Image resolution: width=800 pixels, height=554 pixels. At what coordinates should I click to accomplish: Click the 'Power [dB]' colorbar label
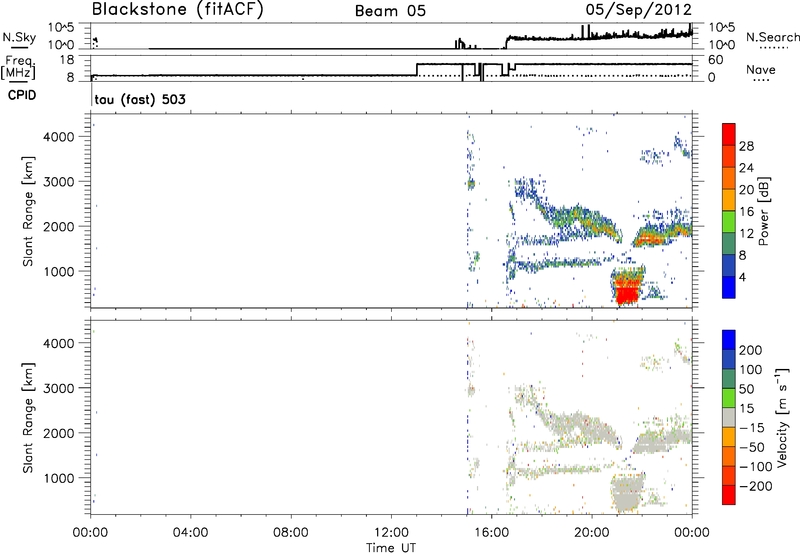coord(763,211)
